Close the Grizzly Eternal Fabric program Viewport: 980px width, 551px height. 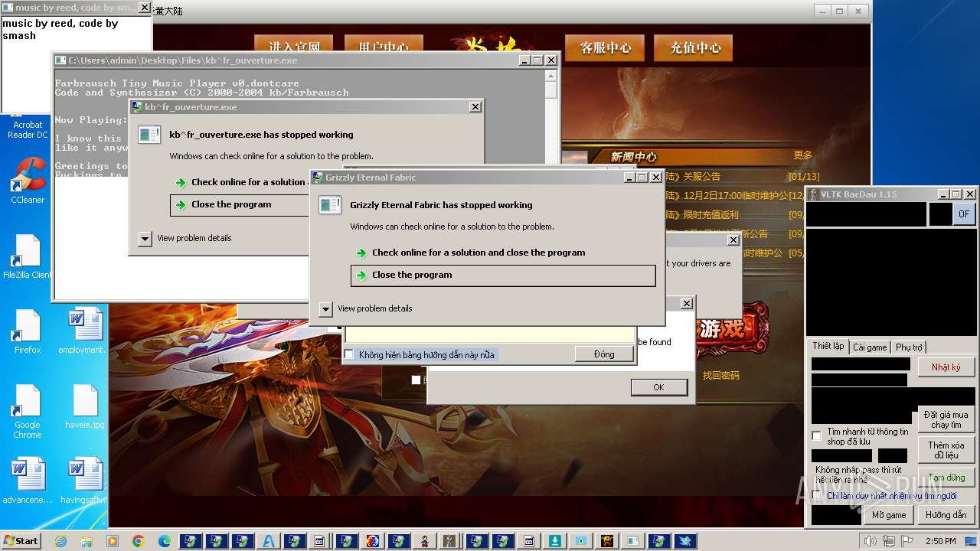[503, 275]
